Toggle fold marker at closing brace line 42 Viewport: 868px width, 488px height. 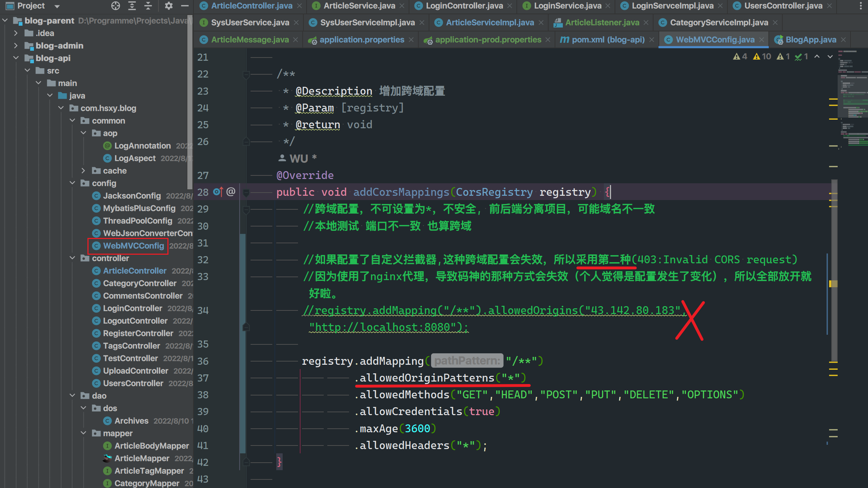point(246,462)
